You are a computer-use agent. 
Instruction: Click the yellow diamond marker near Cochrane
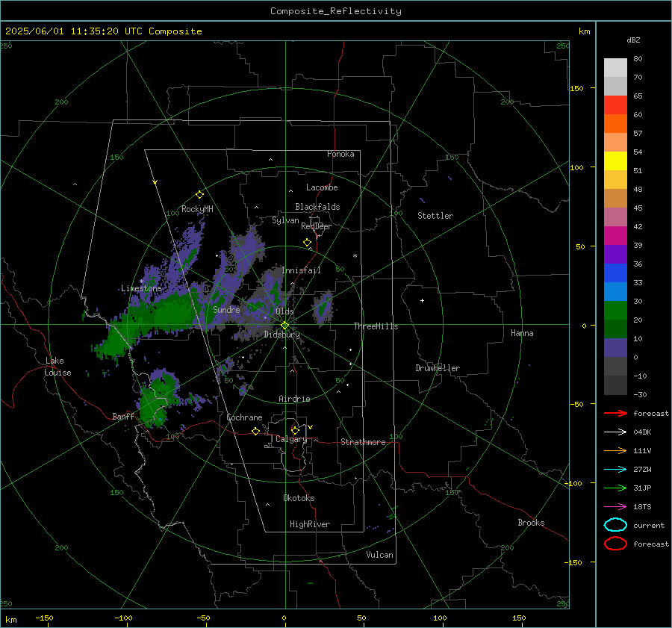(255, 431)
